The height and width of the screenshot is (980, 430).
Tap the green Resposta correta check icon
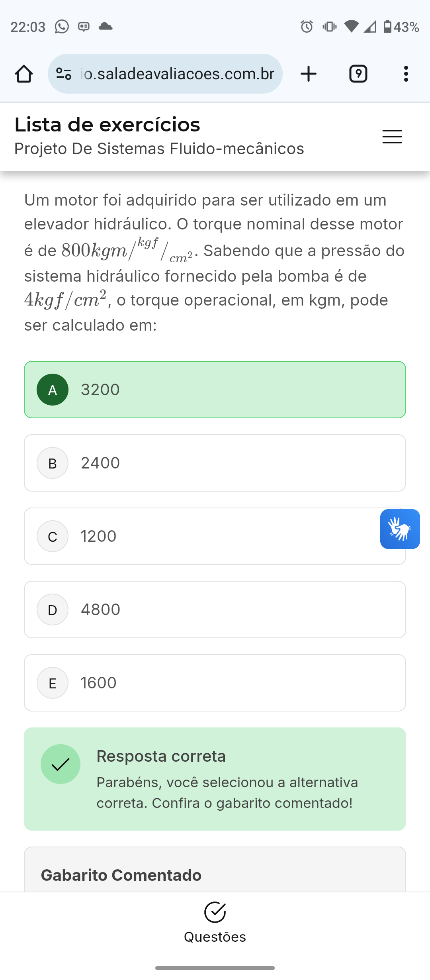[61, 764]
